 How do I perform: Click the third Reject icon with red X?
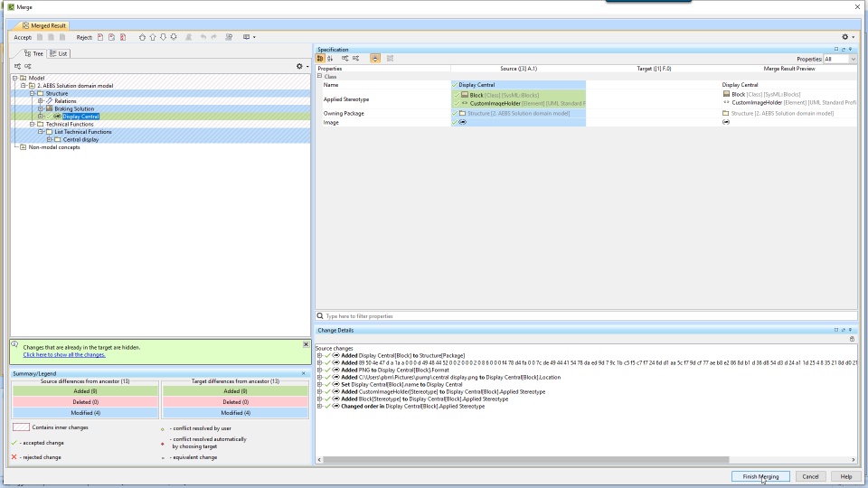(x=123, y=37)
